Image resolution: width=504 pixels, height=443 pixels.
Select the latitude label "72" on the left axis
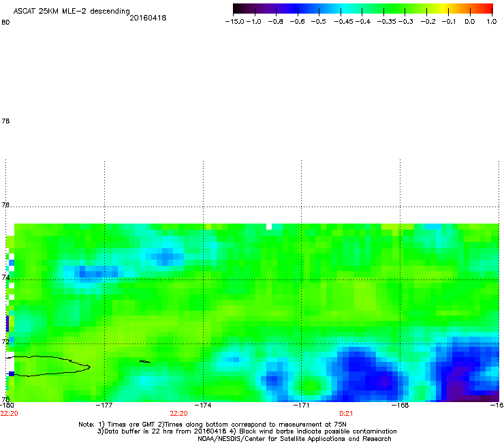5,341
